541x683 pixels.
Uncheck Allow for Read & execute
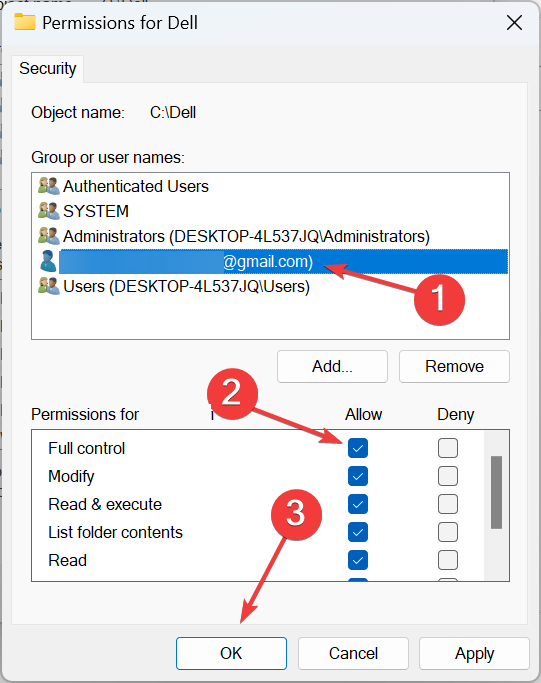tap(358, 504)
